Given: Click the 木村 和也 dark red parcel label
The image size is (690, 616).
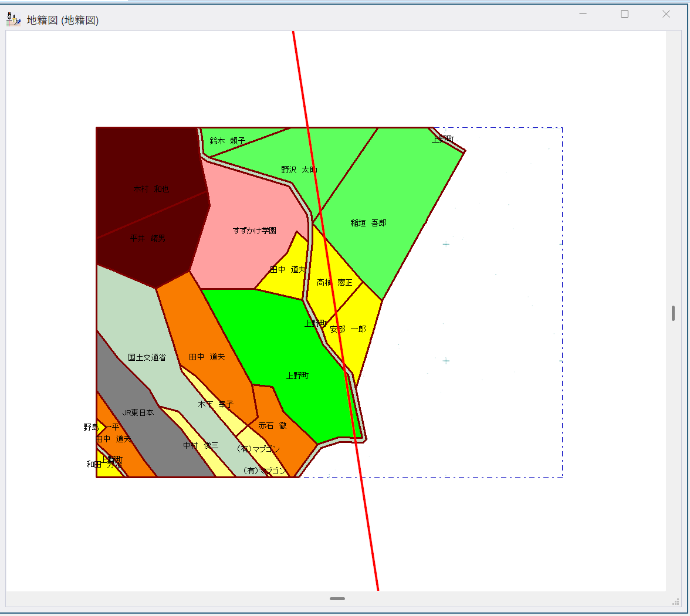Looking at the screenshot, I should pyautogui.click(x=151, y=189).
